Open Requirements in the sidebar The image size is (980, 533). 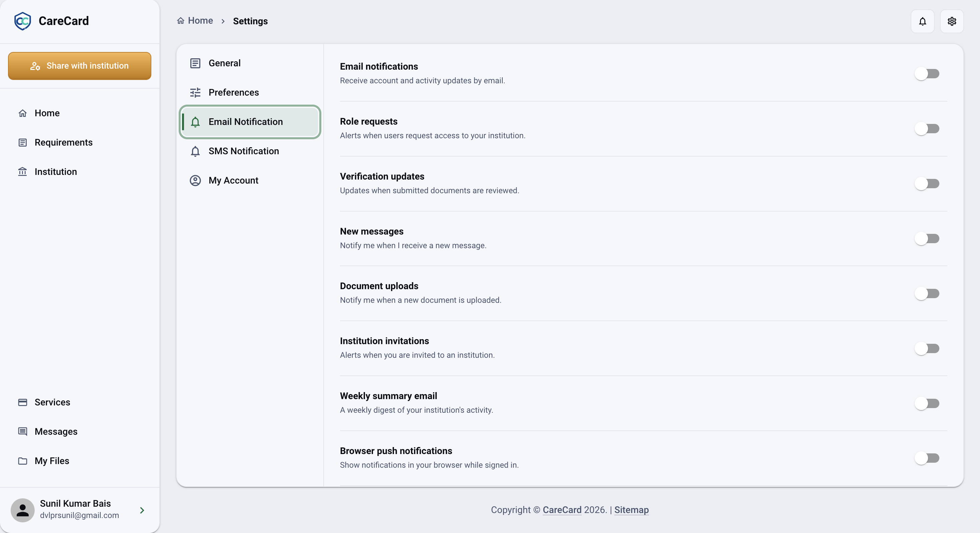click(80, 143)
